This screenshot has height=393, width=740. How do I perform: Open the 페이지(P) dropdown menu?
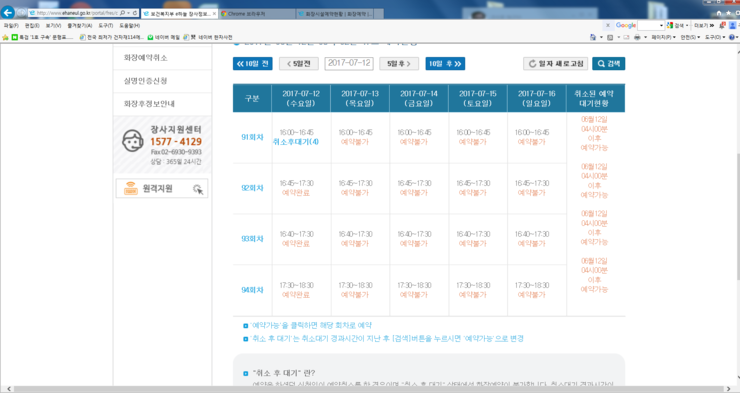[664, 37]
